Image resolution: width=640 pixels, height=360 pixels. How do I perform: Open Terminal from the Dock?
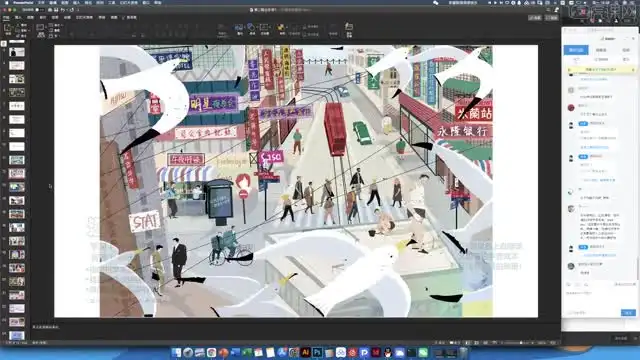411,352
